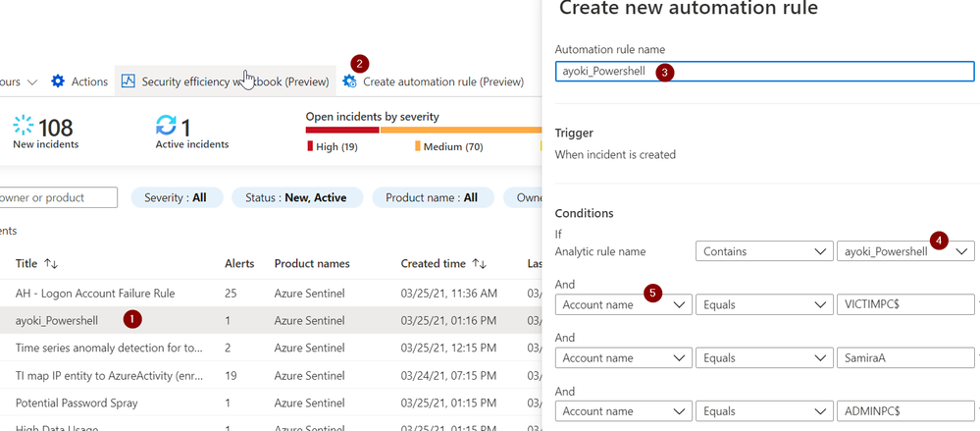Open the Potential Password Spray incident
Image resolution: width=980 pixels, height=431 pixels.
coord(77,403)
